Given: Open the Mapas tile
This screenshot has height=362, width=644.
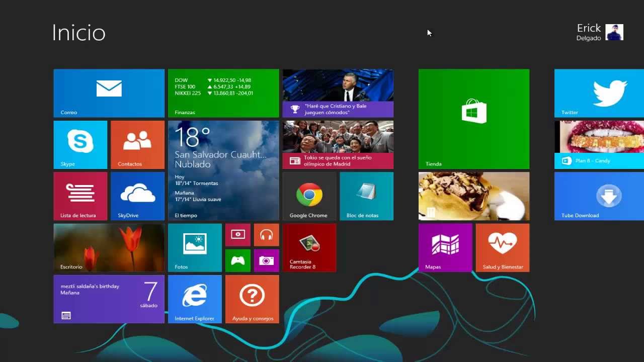Looking at the screenshot, I should point(445,248).
